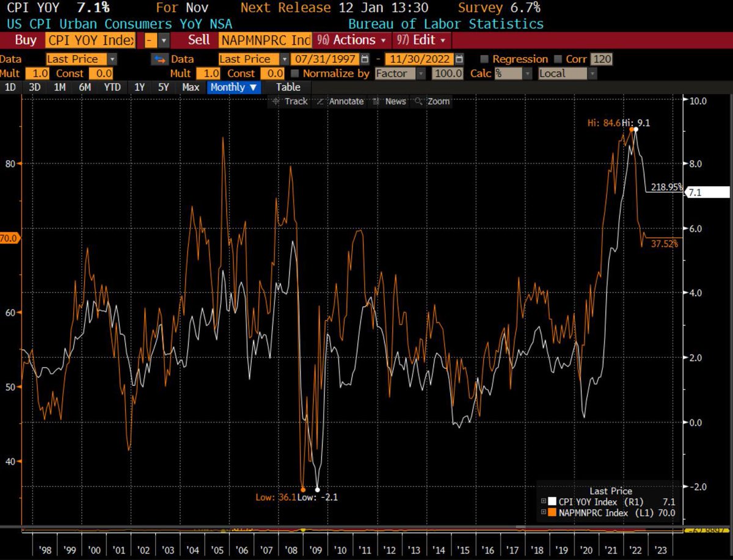Click the swap data arrows icon

point(159,59)
